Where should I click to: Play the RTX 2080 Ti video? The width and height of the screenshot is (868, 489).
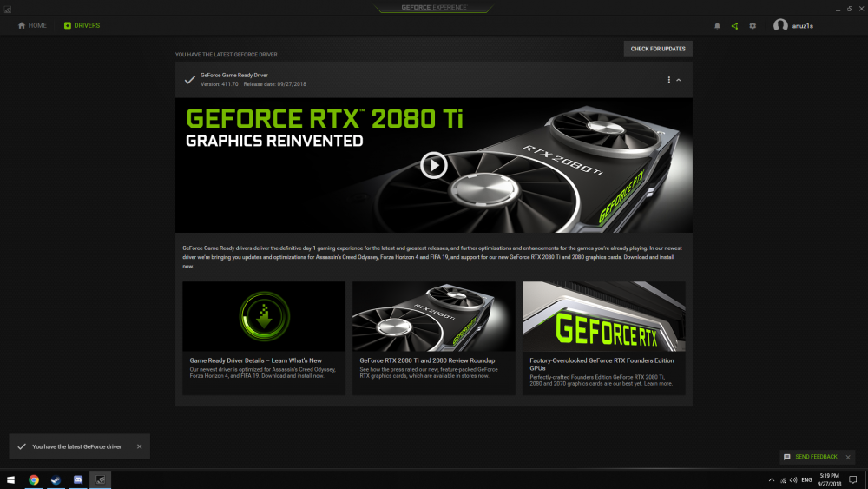pyautogui.click(x=433, y=165)
